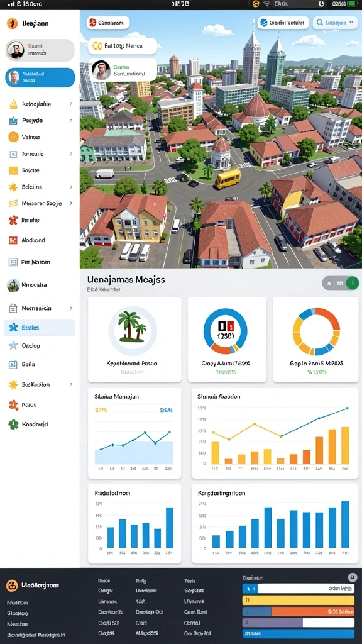
Task: Click the pale star icon beside Opdog
Action: (13, 346)
